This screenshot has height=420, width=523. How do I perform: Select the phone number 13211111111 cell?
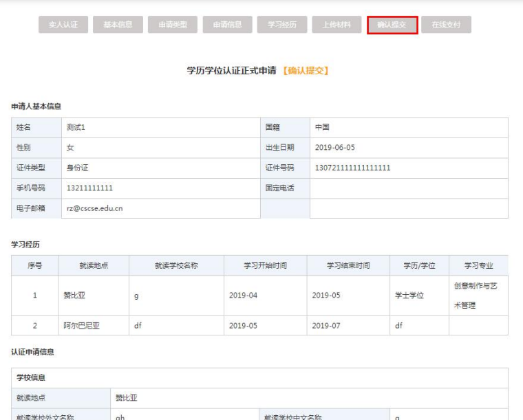(x=89, y=188)
